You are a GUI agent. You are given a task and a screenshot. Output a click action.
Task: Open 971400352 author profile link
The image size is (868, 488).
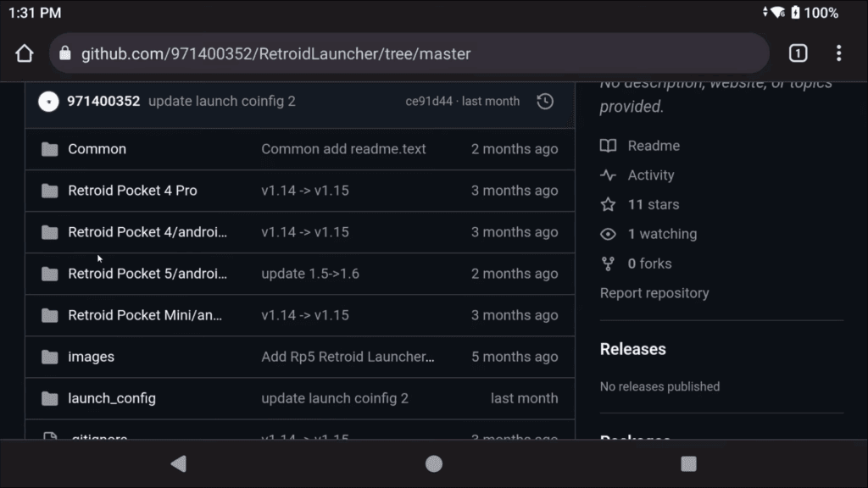click(103, 102)
